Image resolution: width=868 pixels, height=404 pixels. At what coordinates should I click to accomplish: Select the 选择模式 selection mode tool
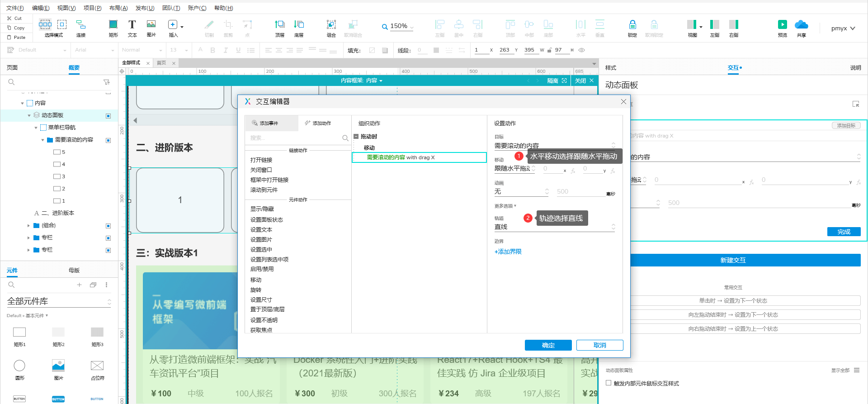click(53, 28)
